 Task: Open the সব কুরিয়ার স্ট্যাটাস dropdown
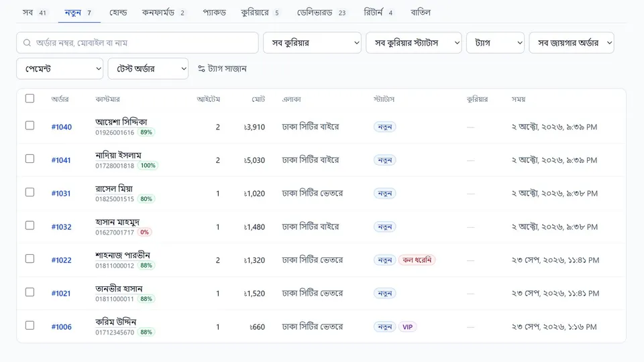414,43
